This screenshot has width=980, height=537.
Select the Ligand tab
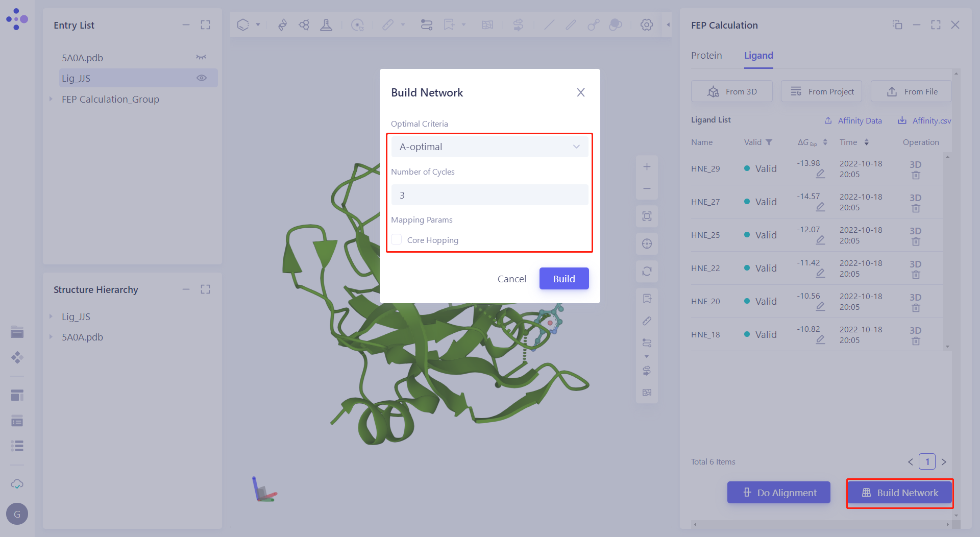pos(758,56)
